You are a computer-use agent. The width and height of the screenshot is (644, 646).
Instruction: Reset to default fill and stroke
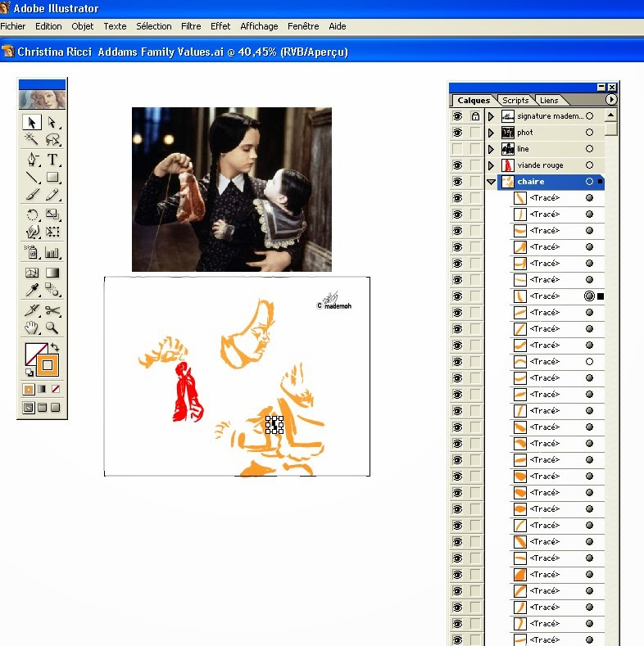click(29, 373)
